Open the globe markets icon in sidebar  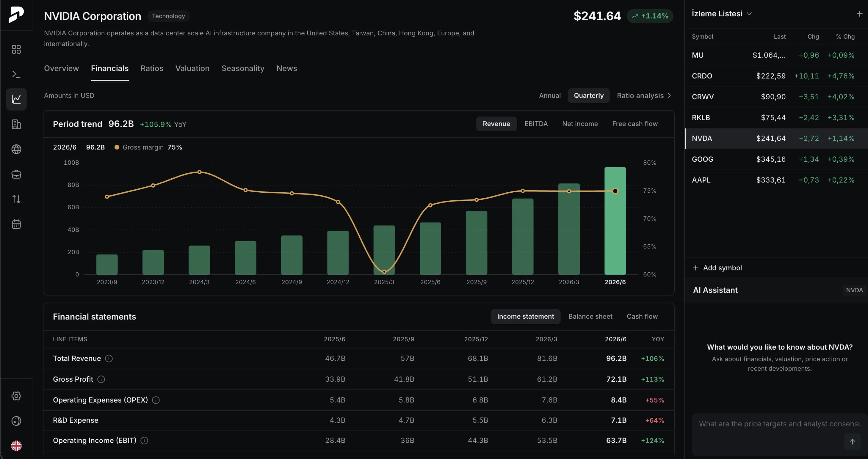(x=16, y=149)
